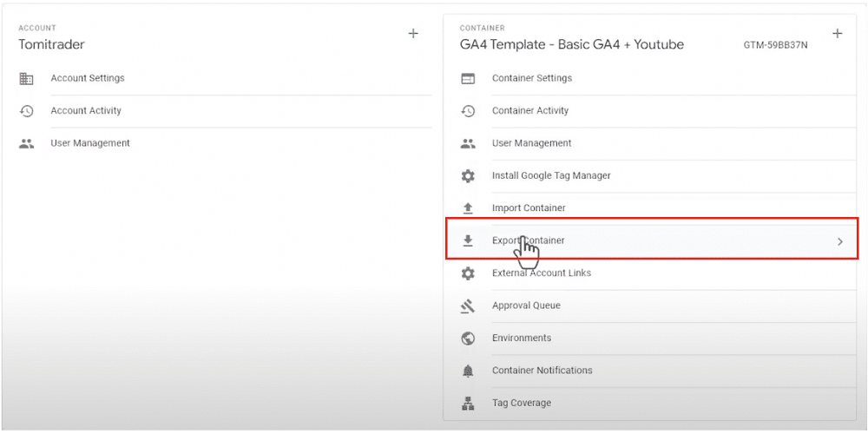Click the globe icon beside Environments
868x434 pixels.
468,339
